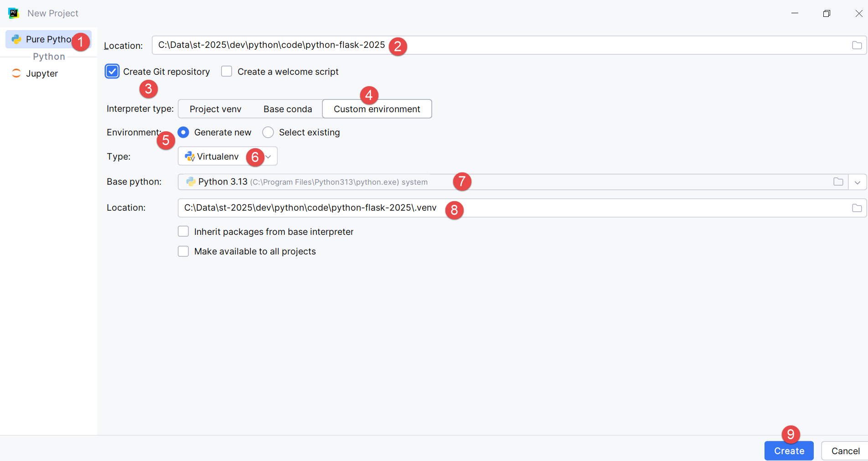
Task: Enable Create a welcome script
Action: pyautogui.click(x=227, y=72)
